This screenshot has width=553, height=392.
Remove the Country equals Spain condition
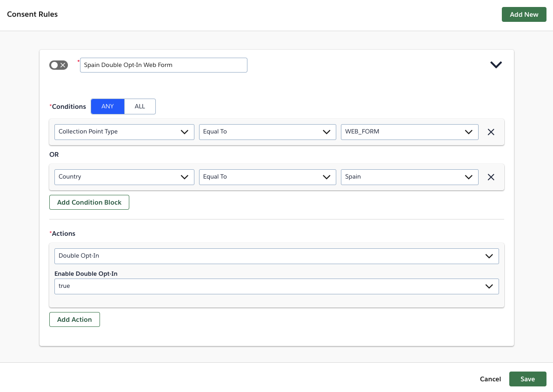pyautogui.click(x=491, y=177)
